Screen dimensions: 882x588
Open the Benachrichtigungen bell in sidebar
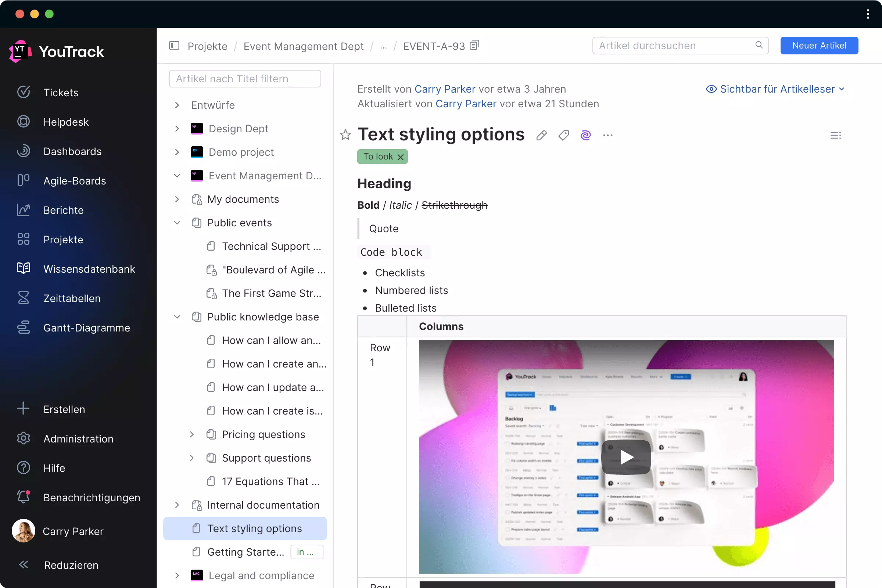pyautogui.click(x=23, y=497)
